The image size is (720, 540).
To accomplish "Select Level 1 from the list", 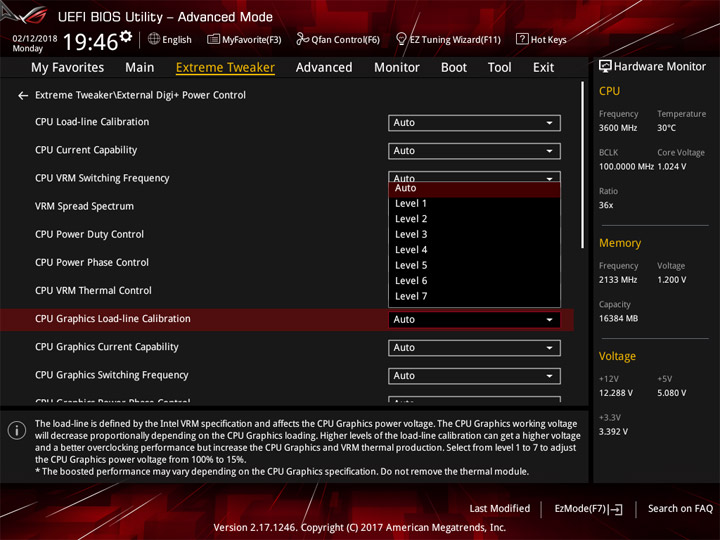I will point(474,203).
